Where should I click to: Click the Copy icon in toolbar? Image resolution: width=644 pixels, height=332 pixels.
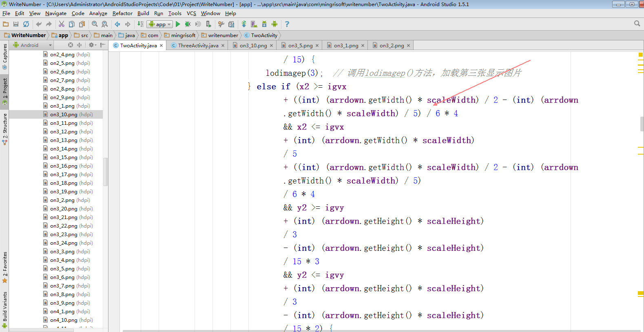(72, 24)
